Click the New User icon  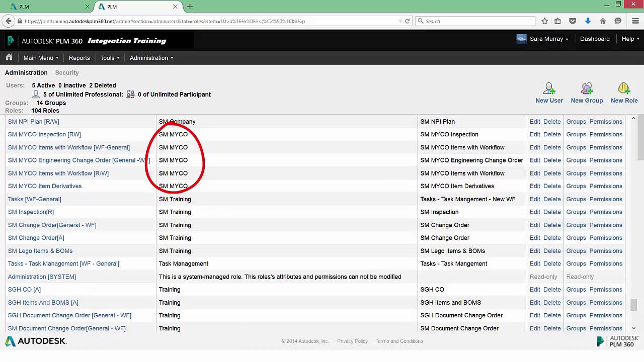(x=549, y=89)
